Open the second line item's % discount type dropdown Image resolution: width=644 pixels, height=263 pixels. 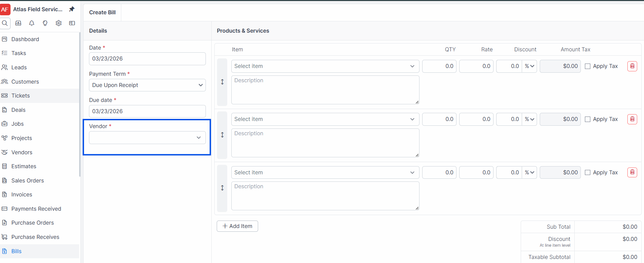point(530,119)
